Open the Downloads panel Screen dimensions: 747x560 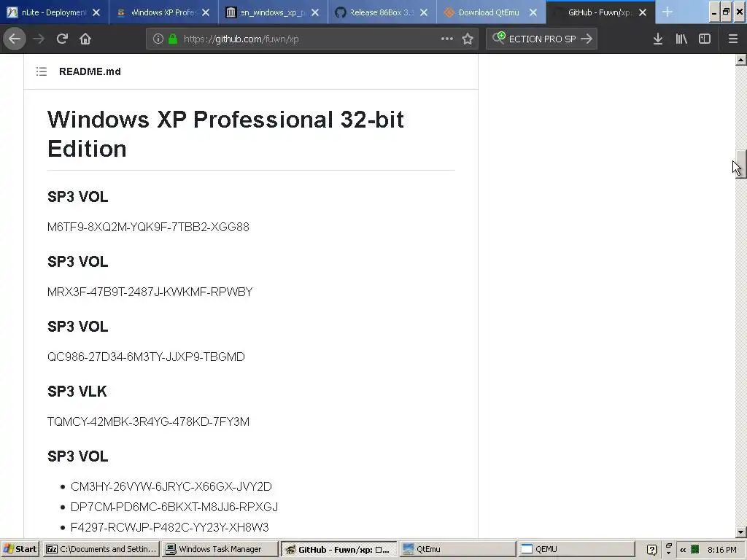click(658, 39)
